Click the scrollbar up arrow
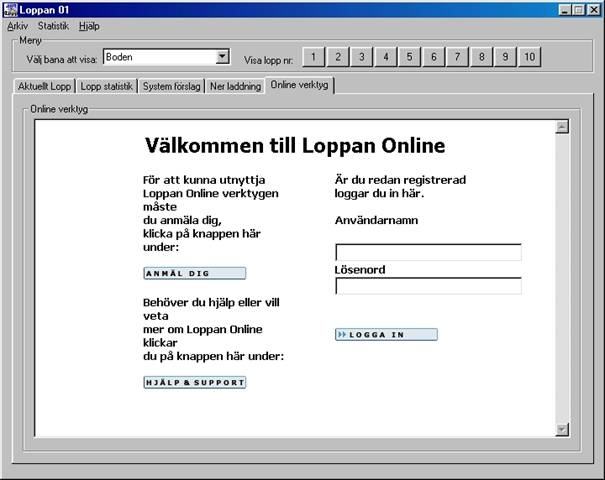Image resolution: width=605 pixels, height=480 pixels. point(562,127)
